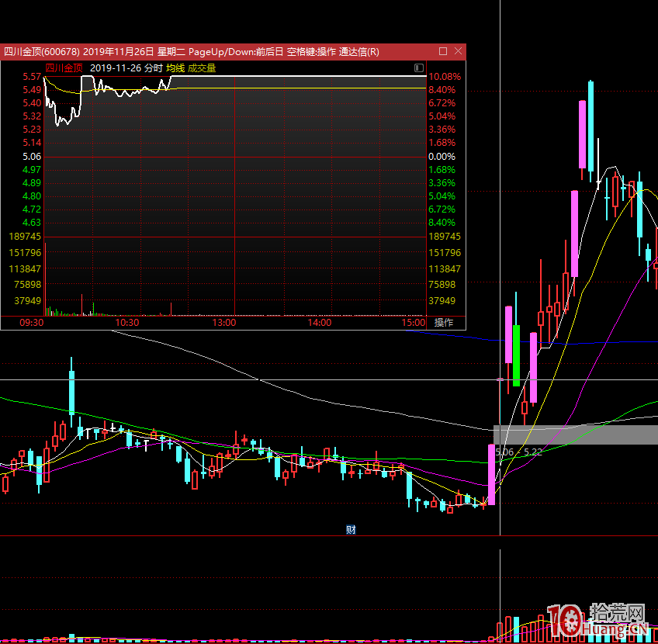658x644 pixels.
Task: Click the popup title bar text 四川金顶(600678)
Action: 42,52
